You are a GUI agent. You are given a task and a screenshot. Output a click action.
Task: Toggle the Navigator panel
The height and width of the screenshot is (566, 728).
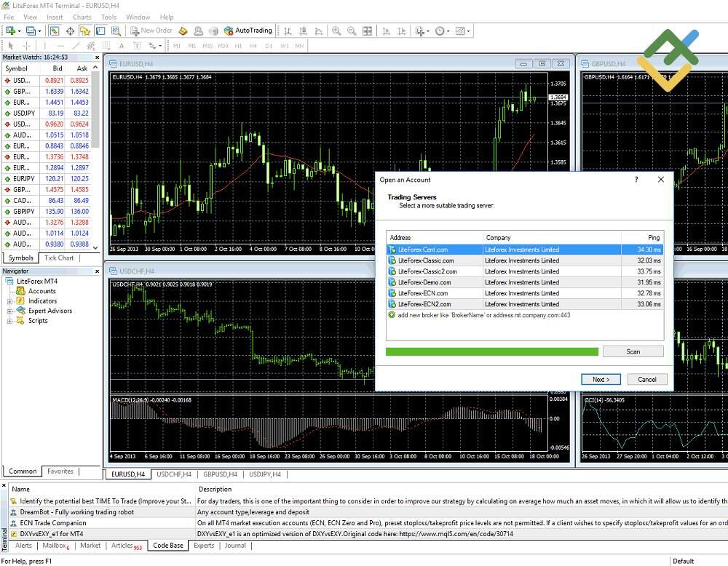84,31
